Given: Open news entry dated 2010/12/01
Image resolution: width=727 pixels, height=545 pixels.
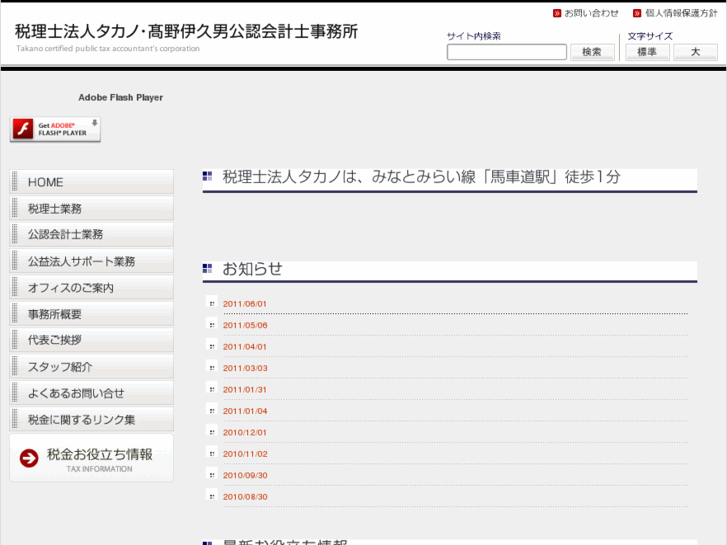Looking at the screenshot, I should [245, 432].
